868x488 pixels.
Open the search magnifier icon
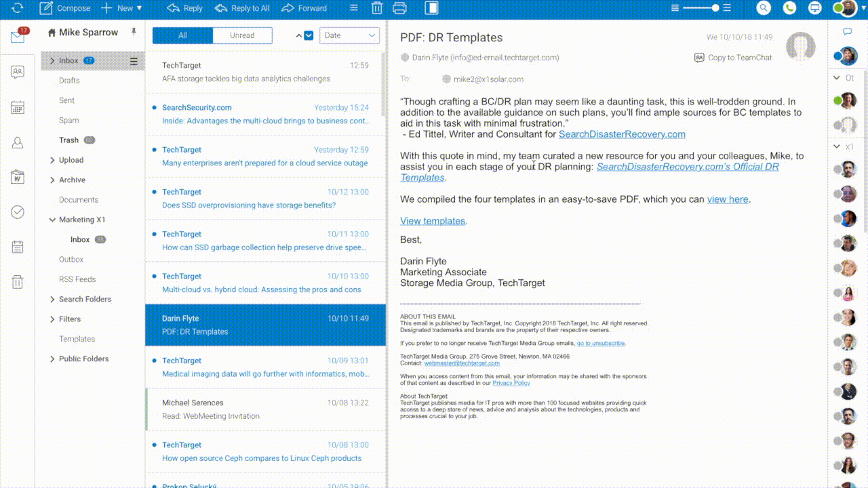pyautogui.click(x=764, y=8)
